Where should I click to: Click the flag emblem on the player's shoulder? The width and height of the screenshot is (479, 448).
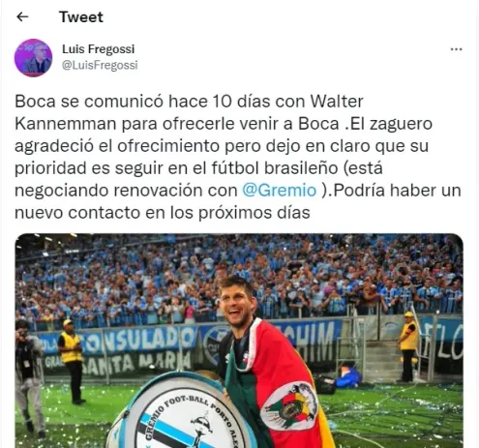pos(289,406)
